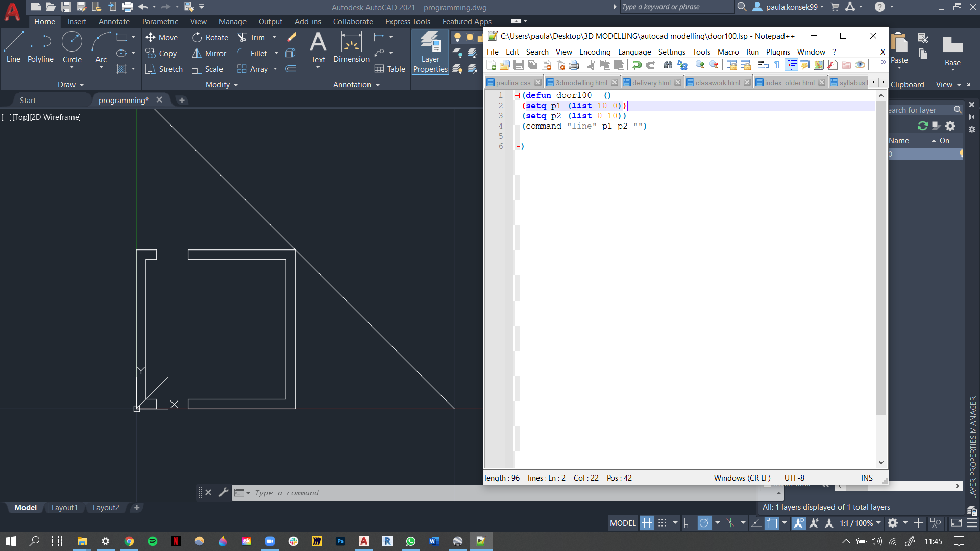Viewport: 980px width, 551px height.
Task: Expand the Modify panel dropdown
Action: 222,85
